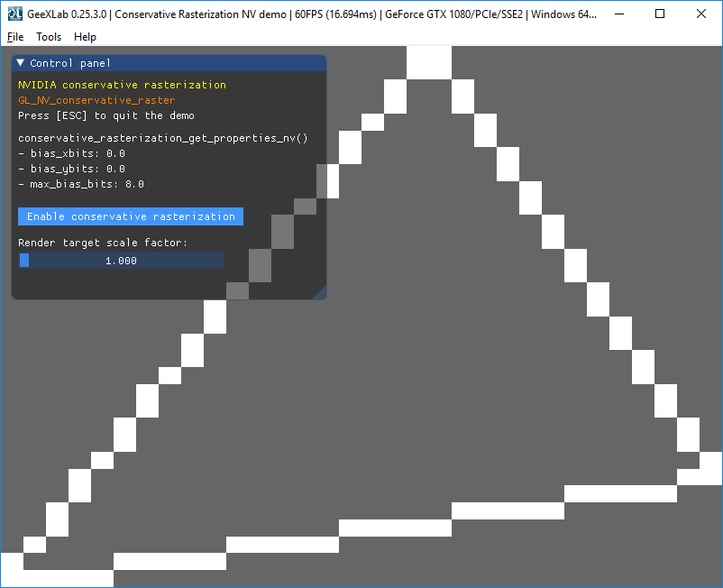Viewport: 723px width, 588px height.
Task: Click the 'Render target scale factor:' label
Action: (x=103, y=243)
